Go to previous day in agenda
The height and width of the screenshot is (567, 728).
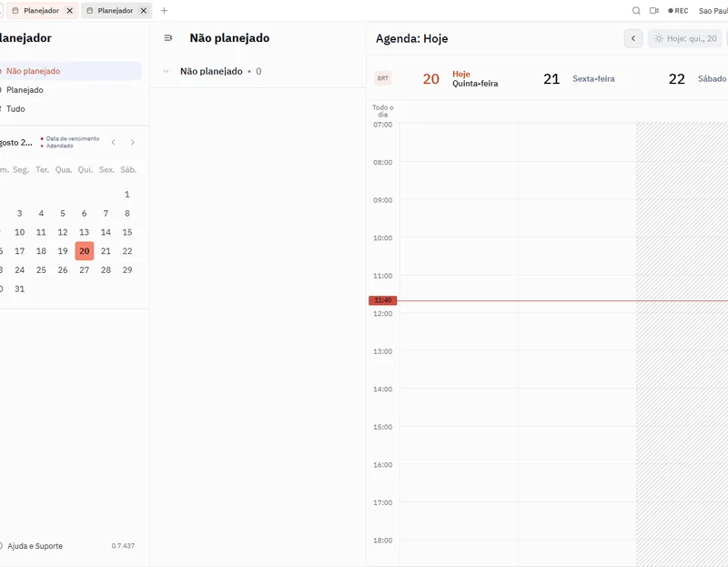click(x=632, y=38)
